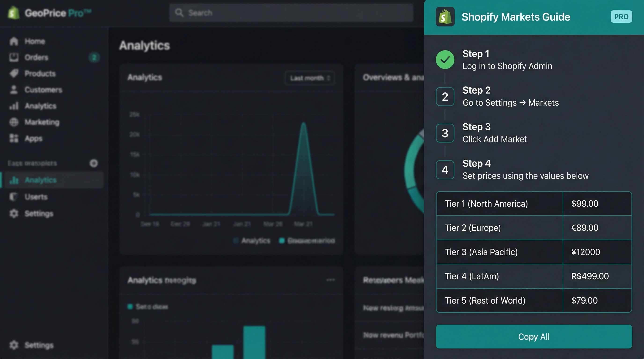Open Orders in the sidebar
Viewport: 644px width, 359px height.
tap(36, 57)
